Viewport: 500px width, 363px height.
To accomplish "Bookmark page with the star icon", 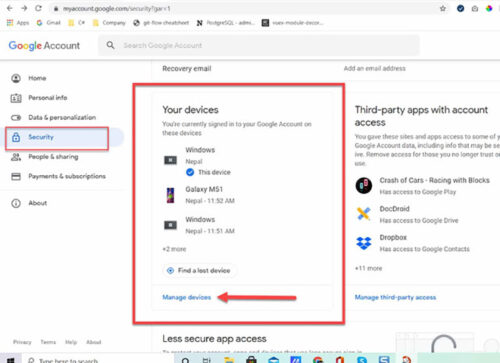I will 443,9.
